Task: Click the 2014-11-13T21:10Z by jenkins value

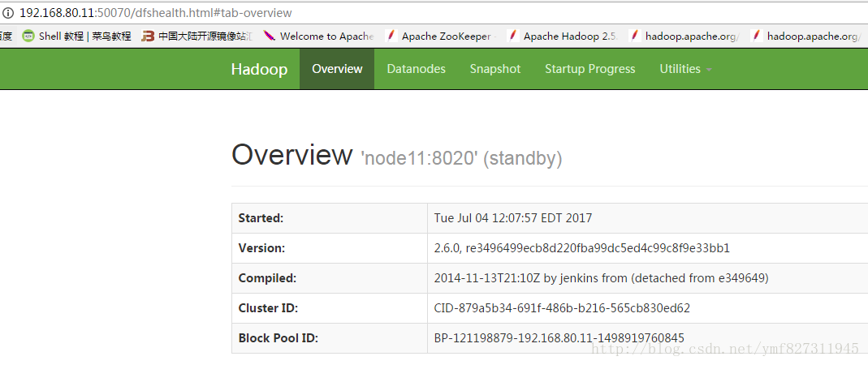Action: pyautogui.click(x=601, y=278)
